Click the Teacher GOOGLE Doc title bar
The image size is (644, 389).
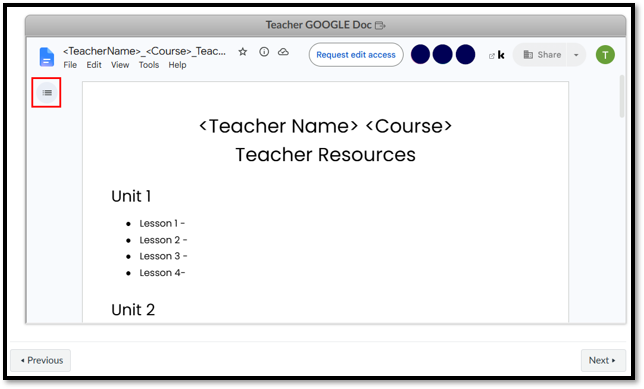(325, 25)
